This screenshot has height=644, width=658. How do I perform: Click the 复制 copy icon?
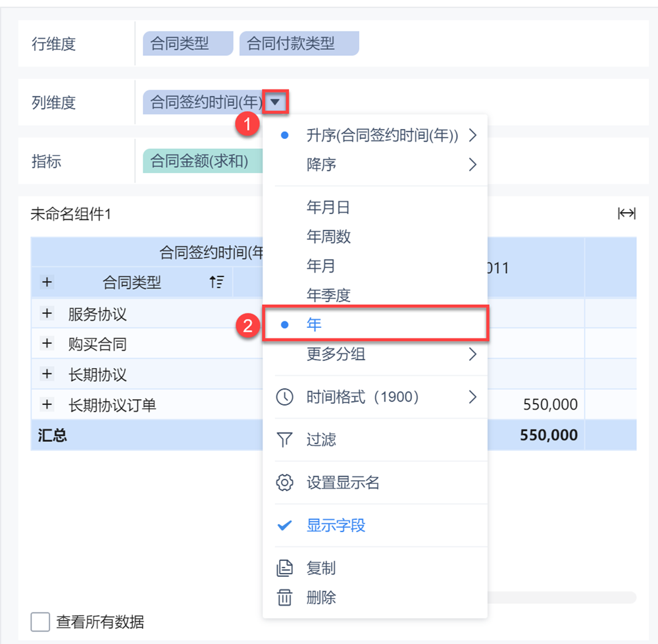(284, 568)
